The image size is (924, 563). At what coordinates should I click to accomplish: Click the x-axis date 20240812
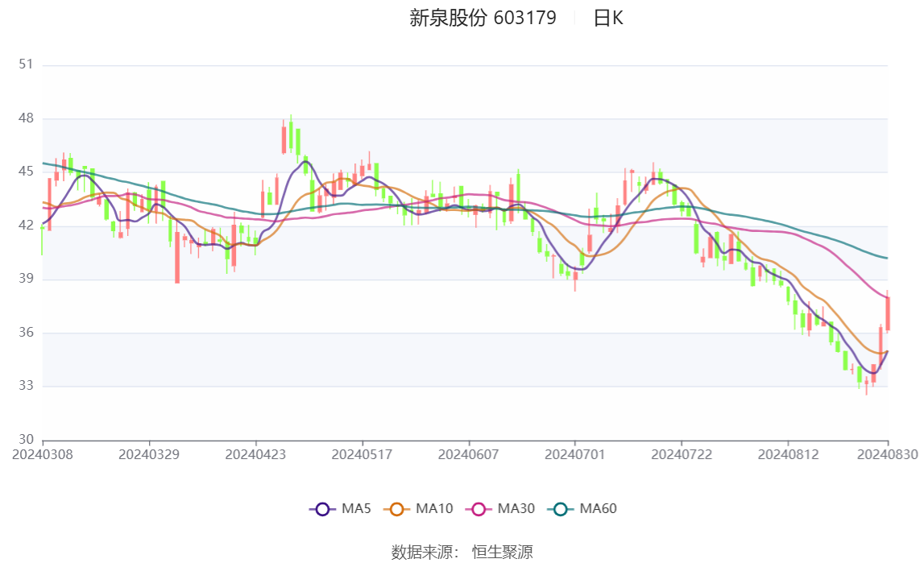(788, 454)
